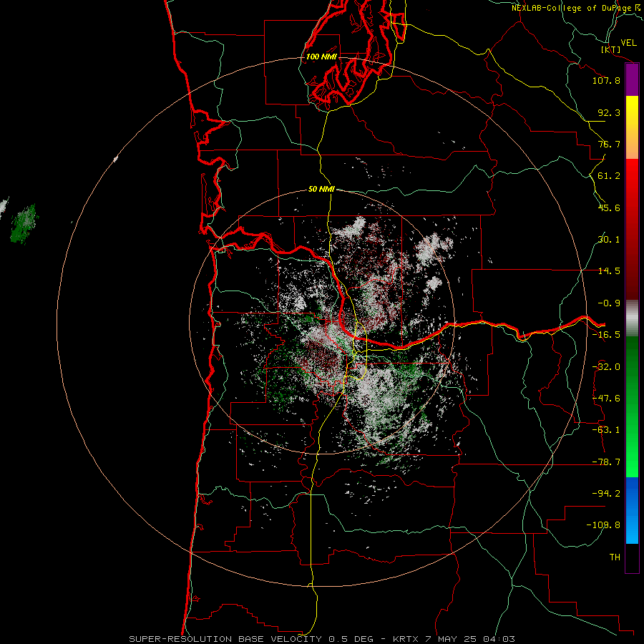Click the 100 NMI range ring label
Viewport: 644px width, 644px height.
click(321, 57)
